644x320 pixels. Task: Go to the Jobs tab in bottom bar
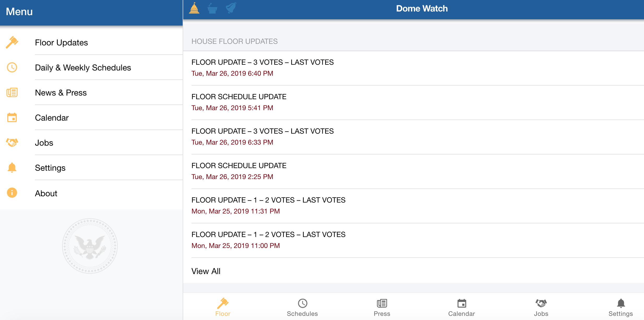point(541,307)
